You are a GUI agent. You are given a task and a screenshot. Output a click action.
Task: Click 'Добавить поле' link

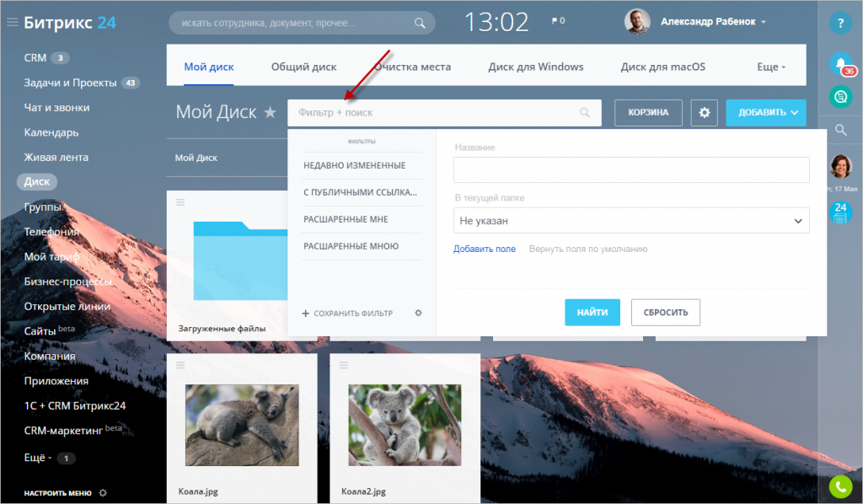484,249
